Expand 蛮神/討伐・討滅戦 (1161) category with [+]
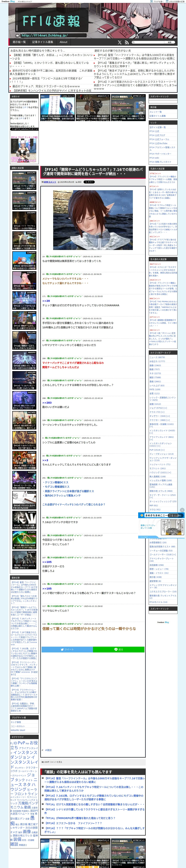186x868 pixels. click(x=151, y=427)
